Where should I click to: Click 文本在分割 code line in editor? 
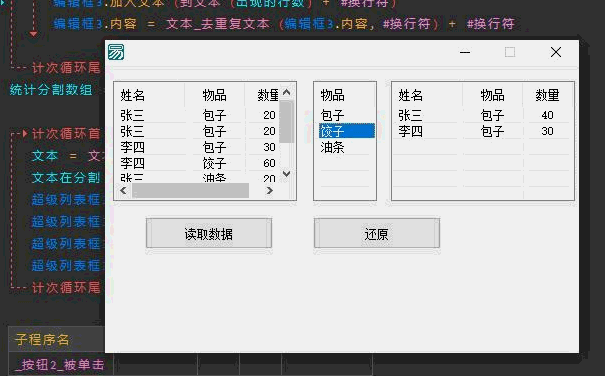(66, 178)
